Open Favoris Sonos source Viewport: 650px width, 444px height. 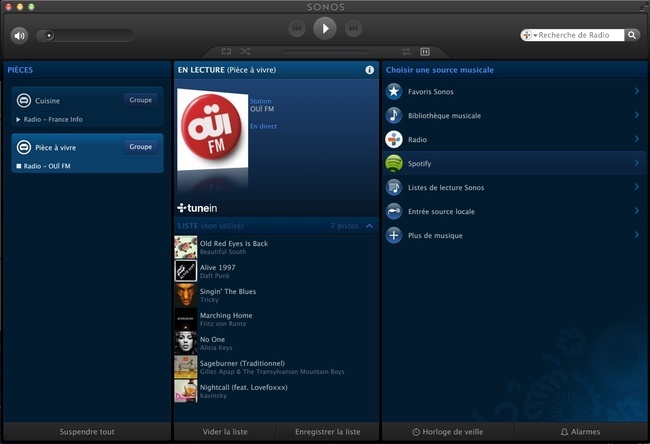[x=514, y=92]
